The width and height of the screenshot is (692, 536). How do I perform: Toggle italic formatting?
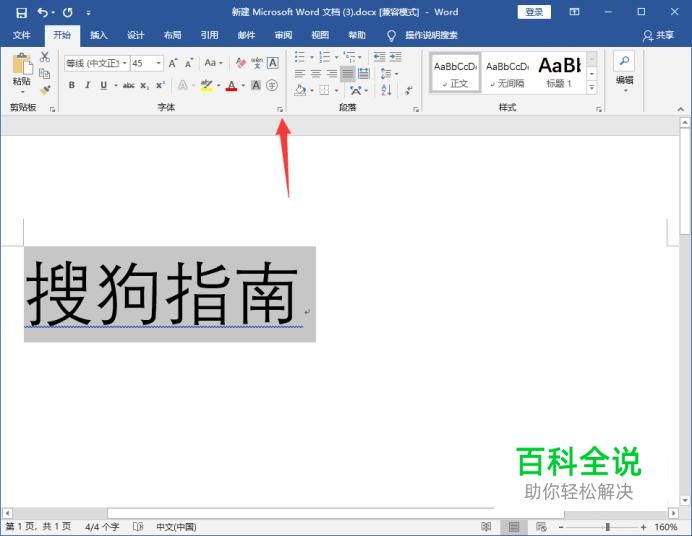point(87,85)
